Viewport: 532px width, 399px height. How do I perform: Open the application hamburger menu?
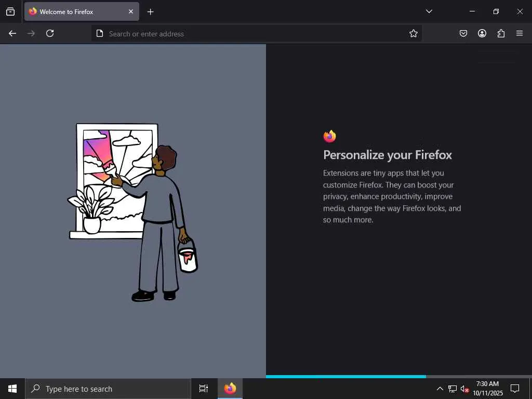520,33
